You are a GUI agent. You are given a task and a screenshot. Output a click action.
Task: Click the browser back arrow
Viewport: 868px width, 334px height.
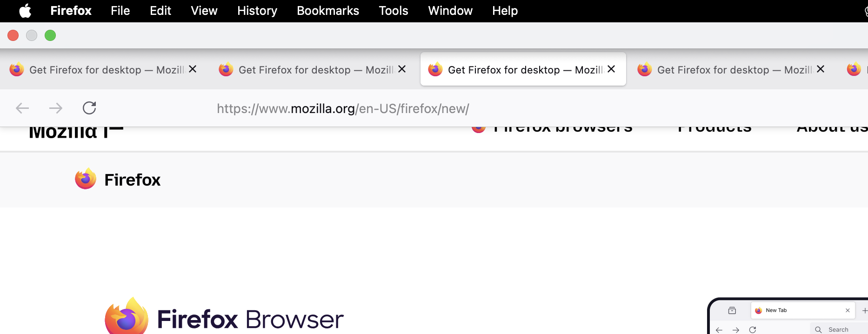click(x=22, y=108)
